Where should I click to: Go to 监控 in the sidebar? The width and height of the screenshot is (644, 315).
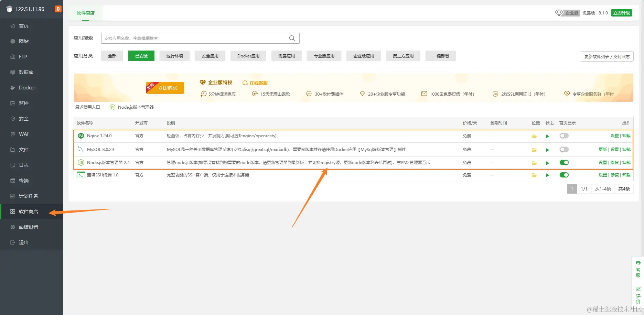32,103
